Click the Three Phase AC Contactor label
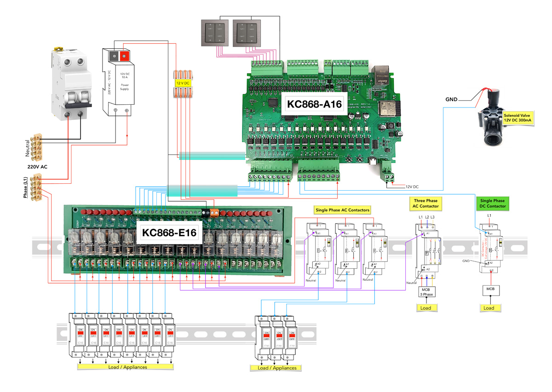 click(425, 204)
